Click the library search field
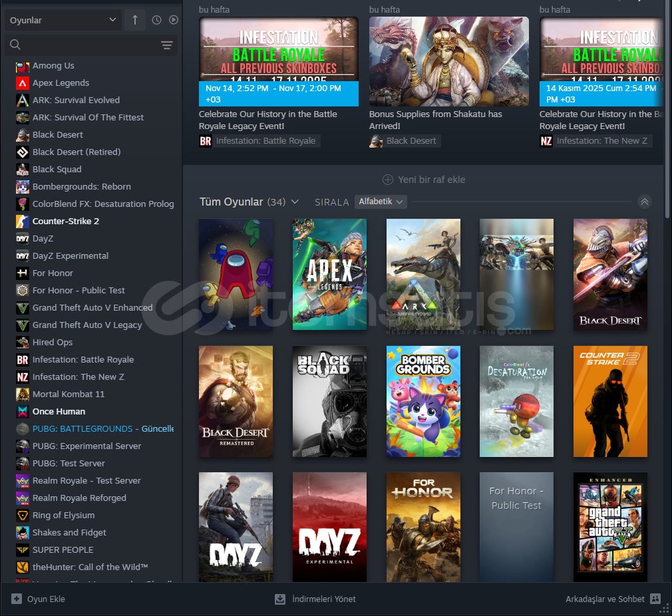The image size is (672, 616). pos(84,45)
